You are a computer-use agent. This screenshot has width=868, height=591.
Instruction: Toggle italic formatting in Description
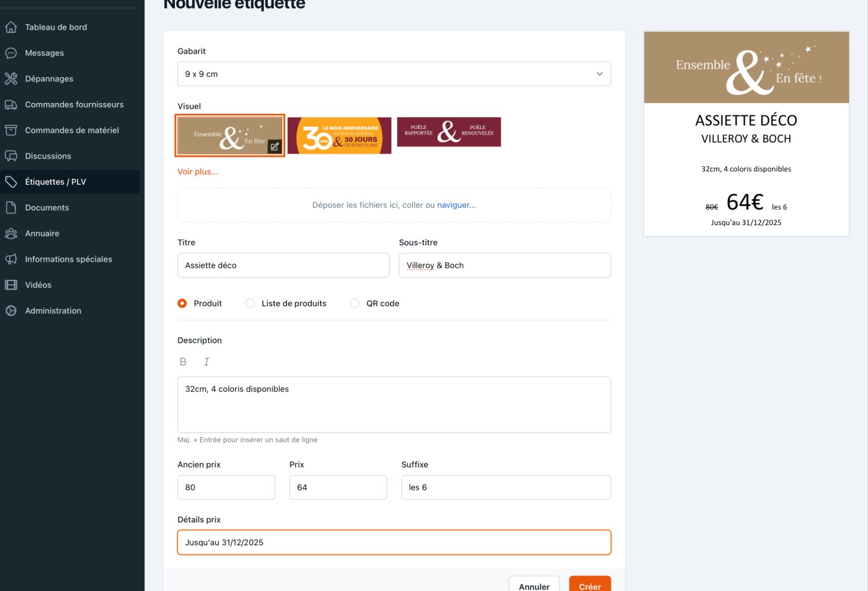click(x=206, y=362)
